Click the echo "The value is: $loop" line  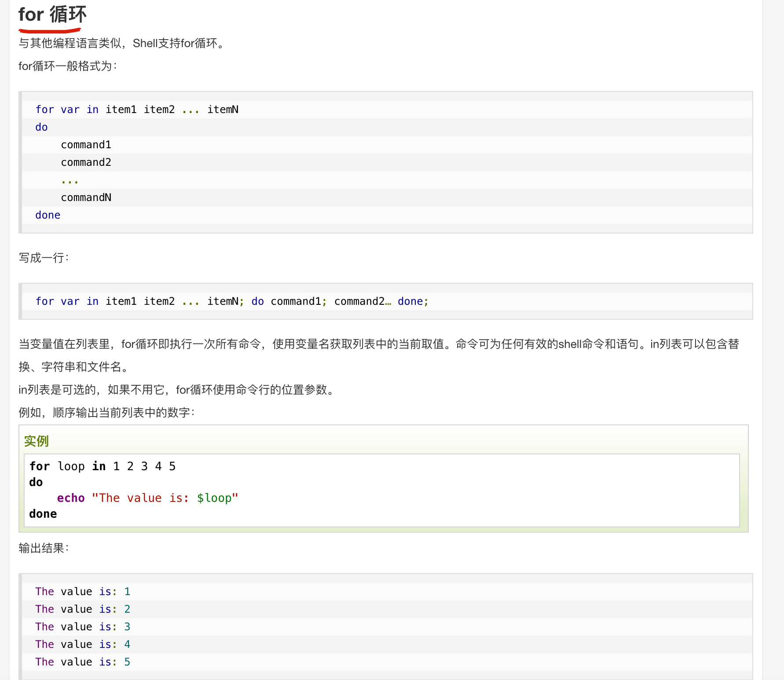(x=147, y=498)
